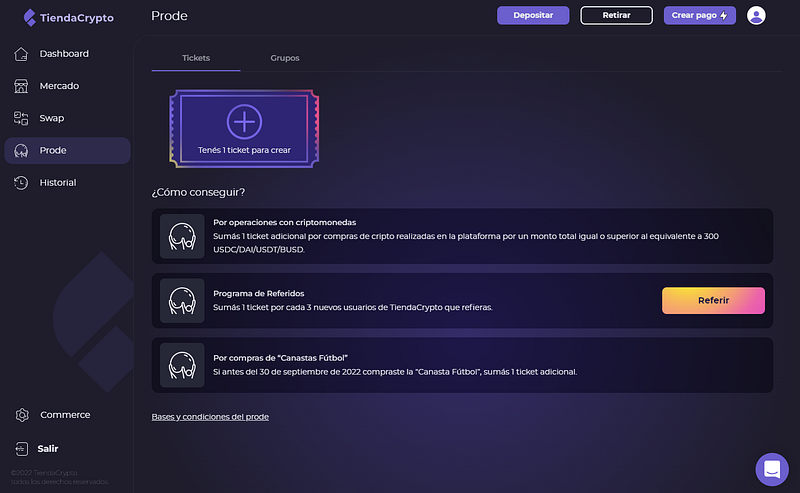Image resolution: width=800 pixels, height=493 pixels.
Task: Click the Crear pago button
Action: pyautogui.click(x=699, y=15)
